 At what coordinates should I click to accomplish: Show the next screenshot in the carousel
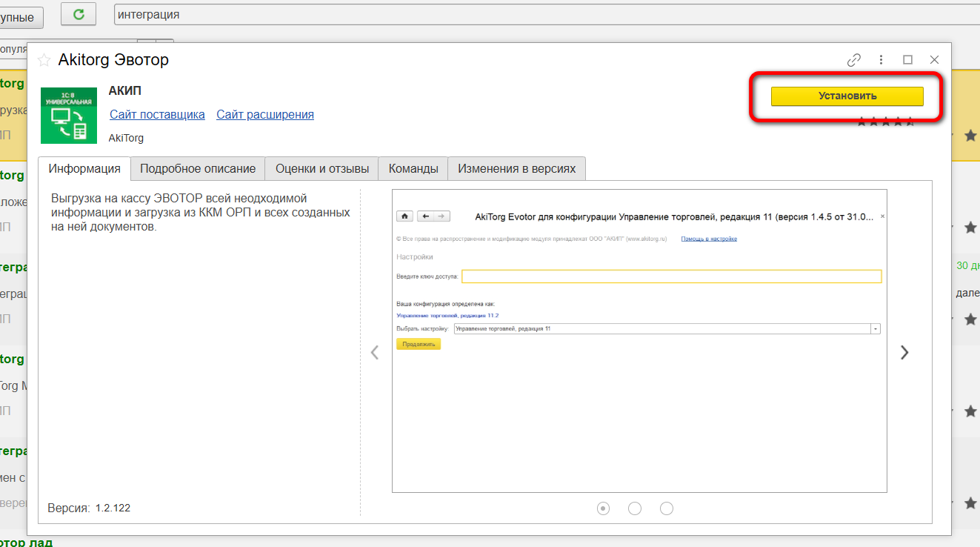pos(904,353)
